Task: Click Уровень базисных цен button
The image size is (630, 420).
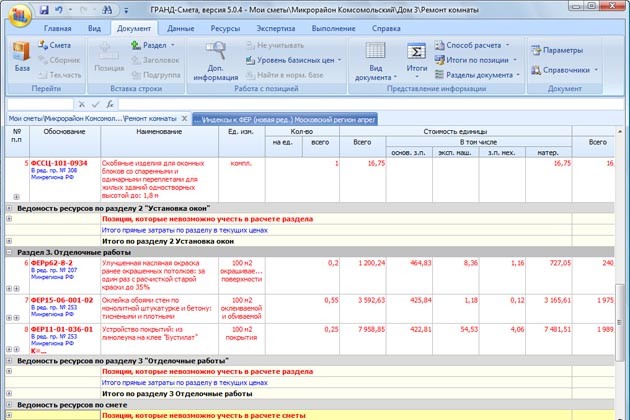Action: 290,60
